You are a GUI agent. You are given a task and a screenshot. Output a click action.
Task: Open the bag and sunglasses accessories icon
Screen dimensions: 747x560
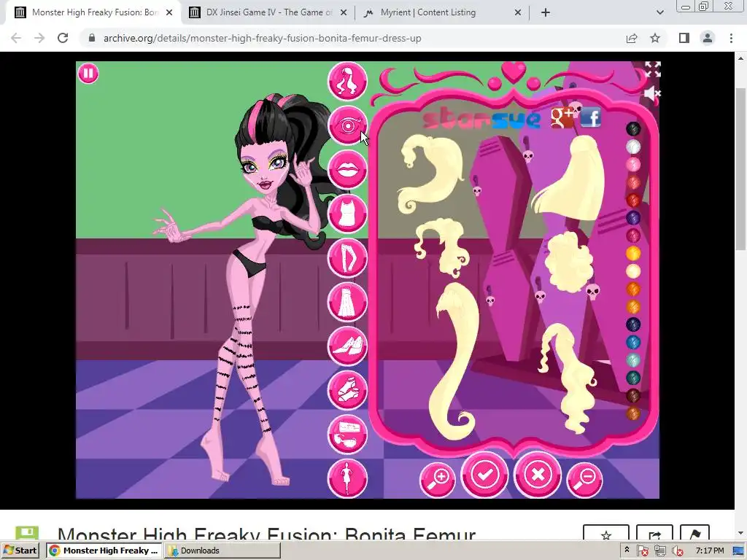pyautogui.click(x=347, y=435)
